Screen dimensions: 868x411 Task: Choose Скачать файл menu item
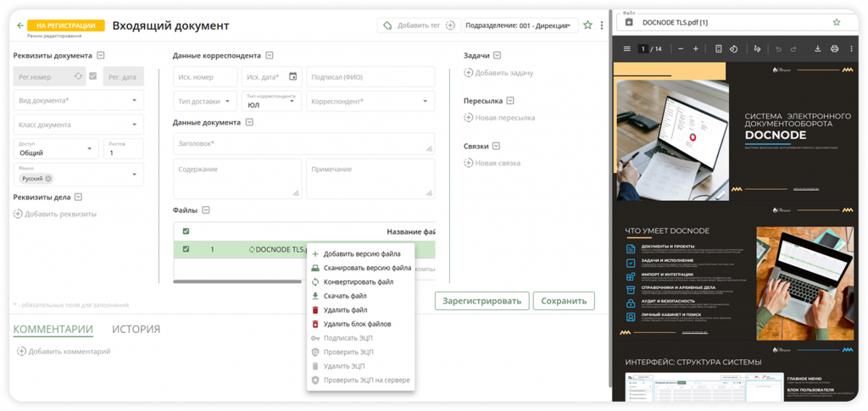click(x=360, y=296)
